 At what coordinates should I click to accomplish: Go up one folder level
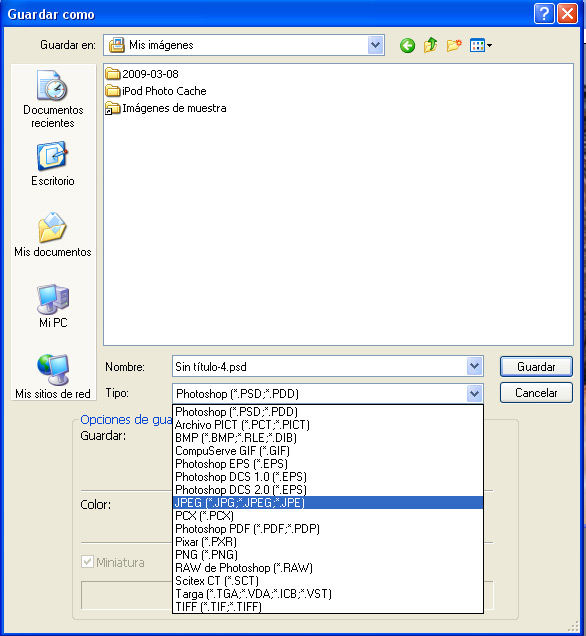click(430, 45)
